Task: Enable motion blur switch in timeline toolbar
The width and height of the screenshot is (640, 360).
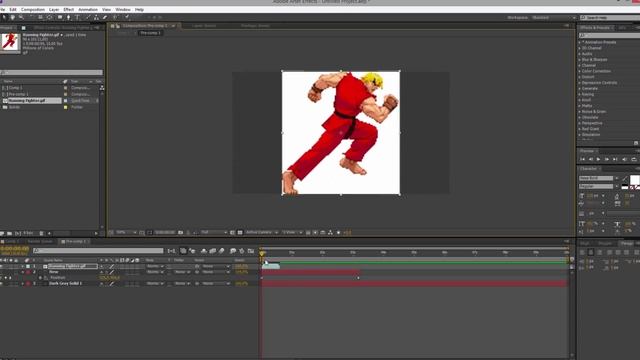Action: 221,251
